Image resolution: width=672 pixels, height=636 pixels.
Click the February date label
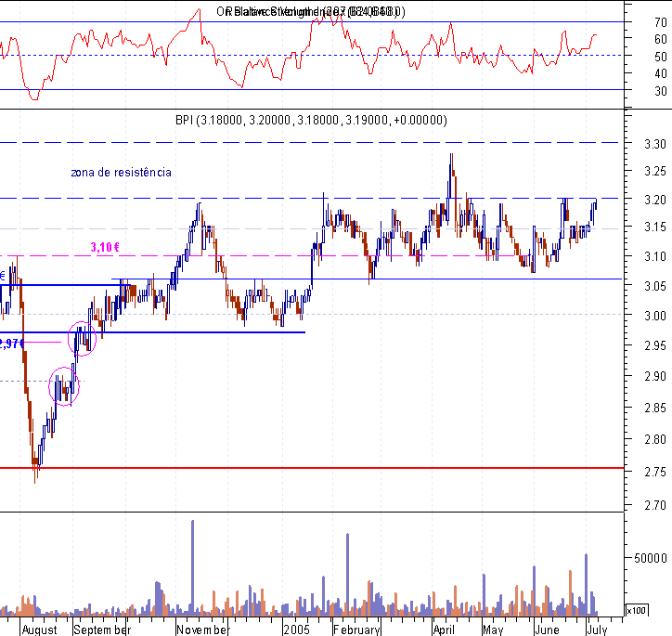(356, 630)
